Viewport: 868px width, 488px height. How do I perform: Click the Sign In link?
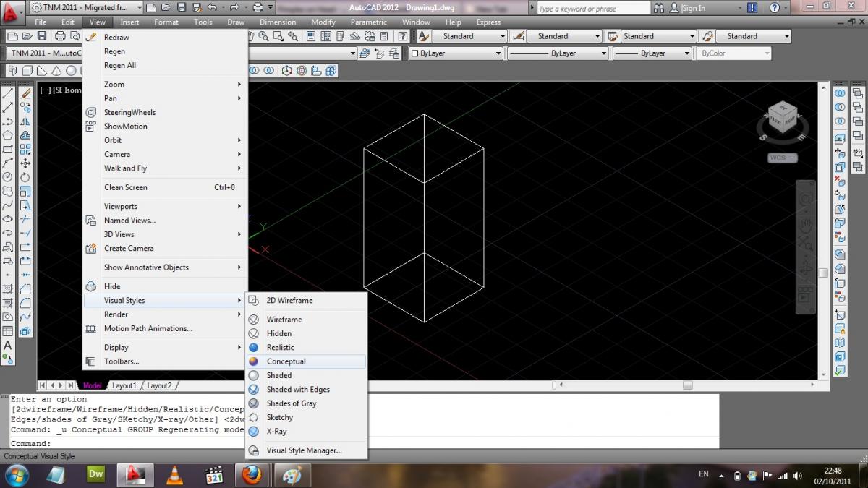tap(693, 8)
